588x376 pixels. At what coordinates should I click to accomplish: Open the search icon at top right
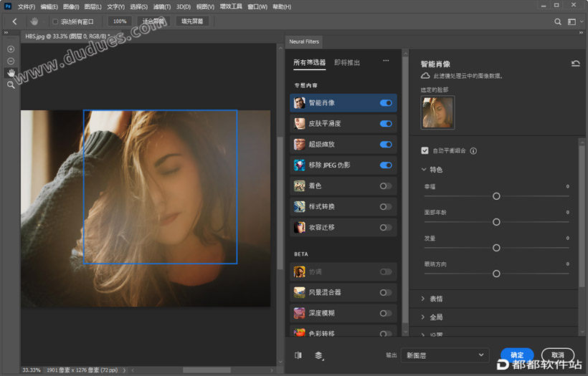(x=558, y=21)
